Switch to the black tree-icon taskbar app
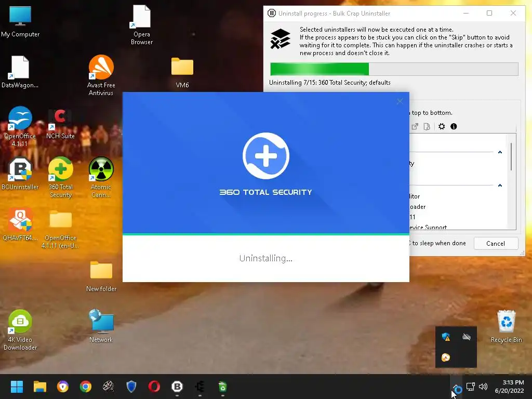This screenshot has height=399, width=532. pyautogui.click(x=200, y=387)
